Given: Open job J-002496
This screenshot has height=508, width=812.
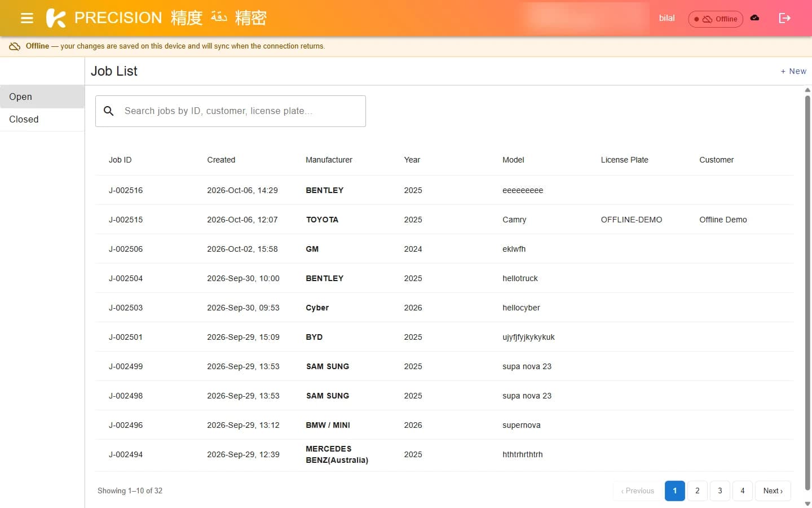Looking at the screenshot, I should click(444, 425).
